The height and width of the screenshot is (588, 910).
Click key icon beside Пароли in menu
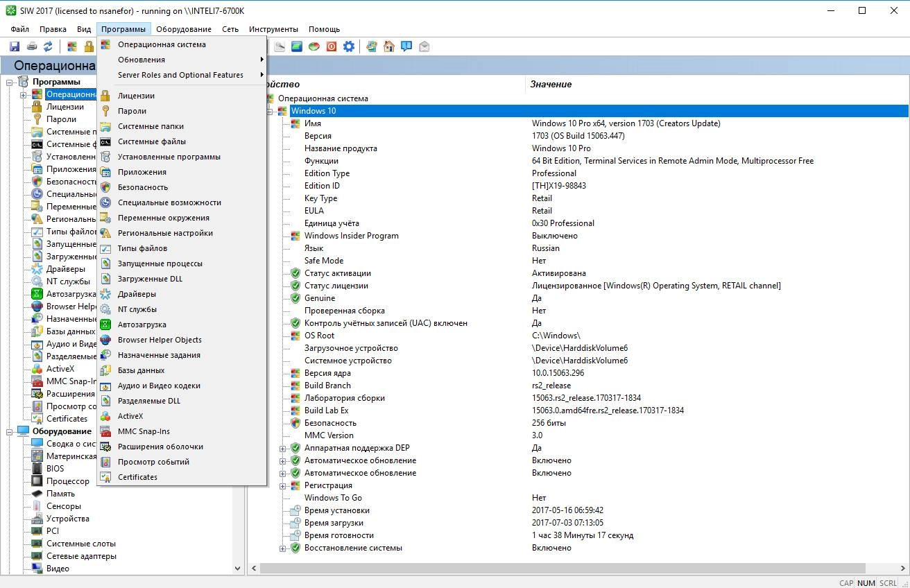click(x=105, y=111)
